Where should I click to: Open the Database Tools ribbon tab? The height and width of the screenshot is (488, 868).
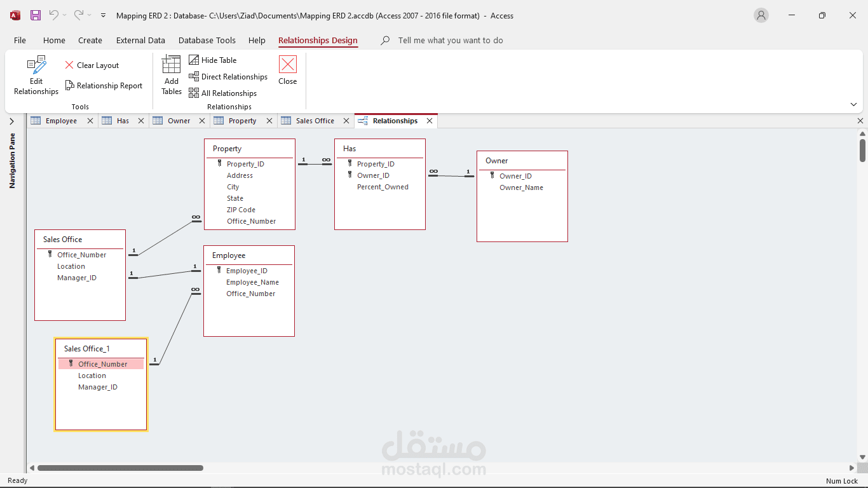[207, 40]
